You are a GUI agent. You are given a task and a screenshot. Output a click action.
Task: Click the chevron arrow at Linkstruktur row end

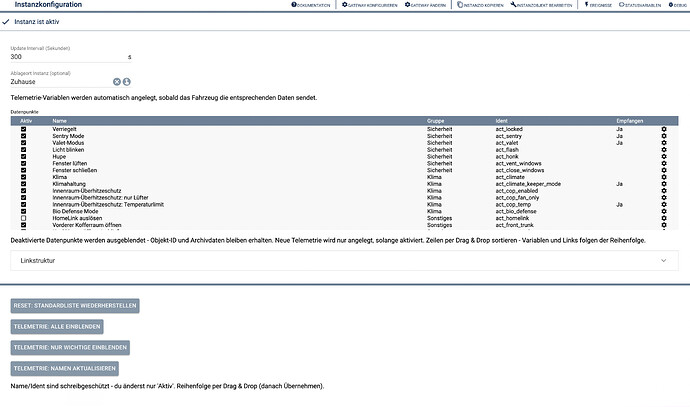pyautogui.click(x=663, y=260)
